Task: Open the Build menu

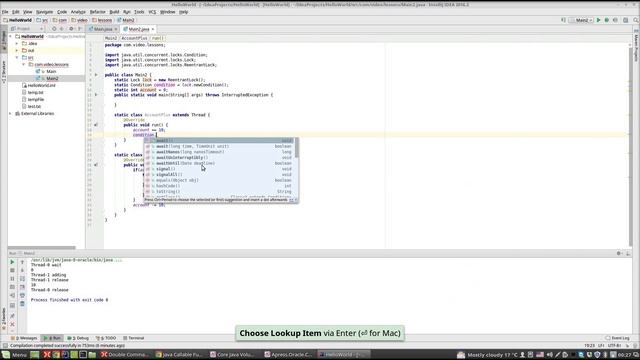Action: [x=114, y=12]
